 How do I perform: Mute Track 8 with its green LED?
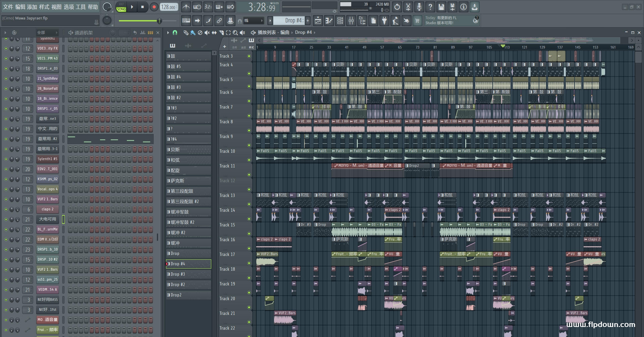(x=249, y=130)
